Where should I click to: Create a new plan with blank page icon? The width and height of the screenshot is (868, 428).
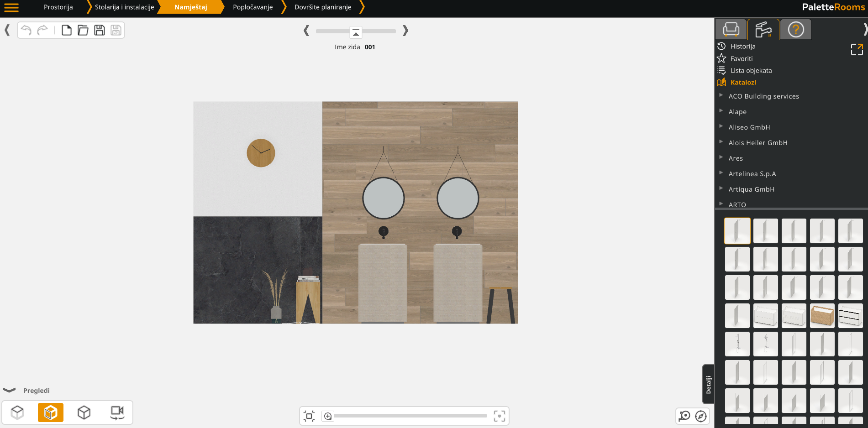click(x=67, y=31)
